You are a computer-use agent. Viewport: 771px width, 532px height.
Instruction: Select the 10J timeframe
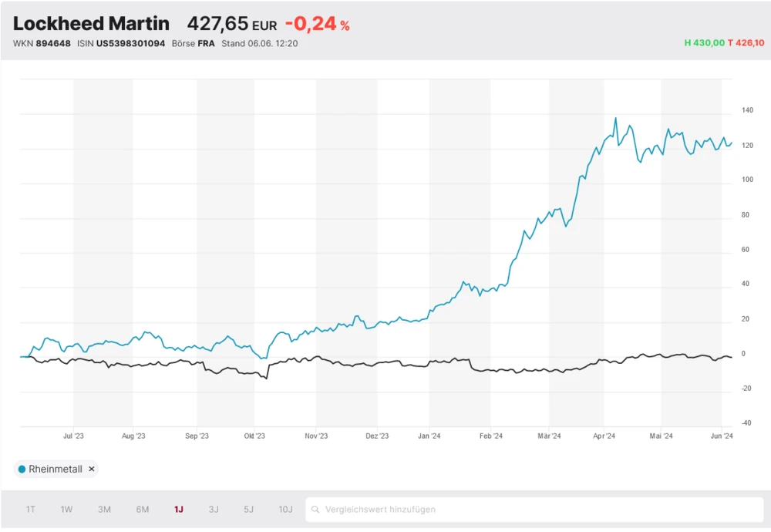click(x=284, y=509)
